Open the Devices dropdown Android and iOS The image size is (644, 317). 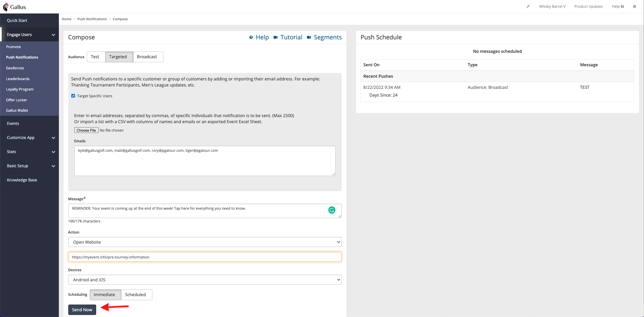point(205,280)
